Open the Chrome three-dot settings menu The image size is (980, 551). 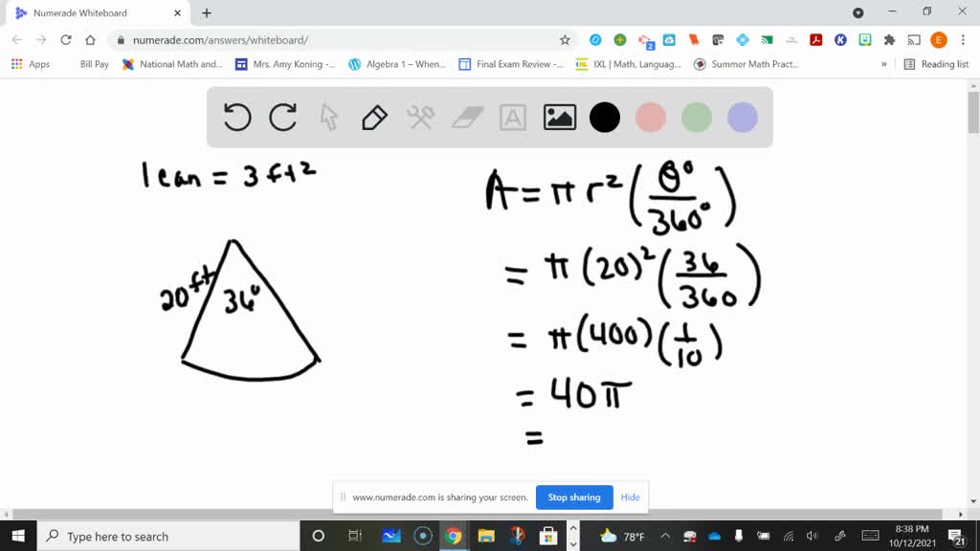point(965,41)
